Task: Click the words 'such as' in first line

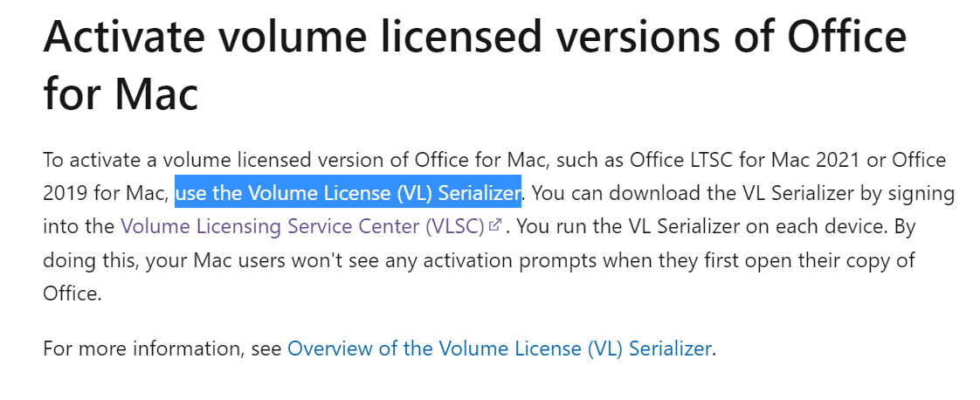Action: (x=590, y=160)
